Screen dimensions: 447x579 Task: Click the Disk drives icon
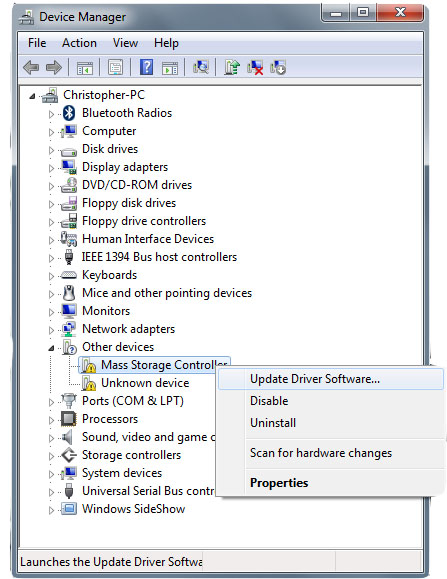69,151
